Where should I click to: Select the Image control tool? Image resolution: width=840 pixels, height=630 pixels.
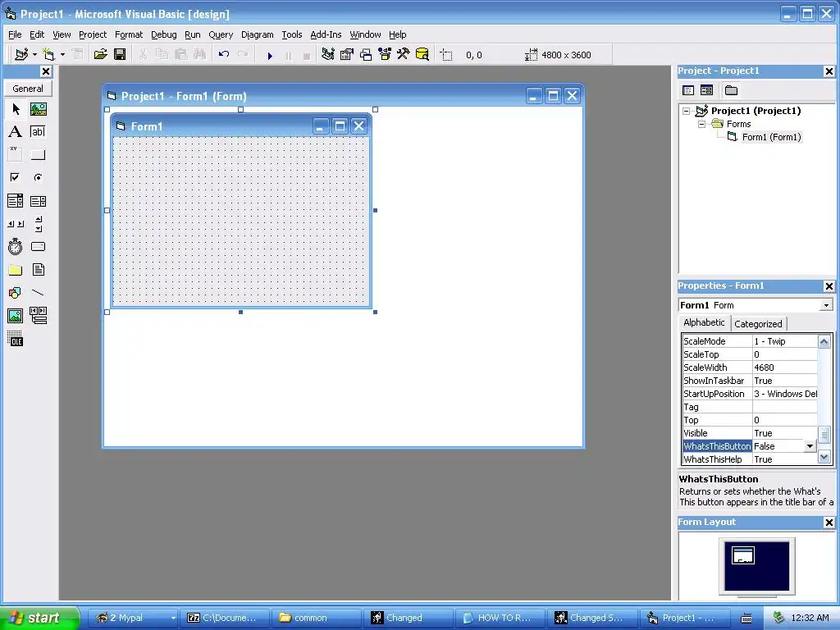(x=16, y=316)
